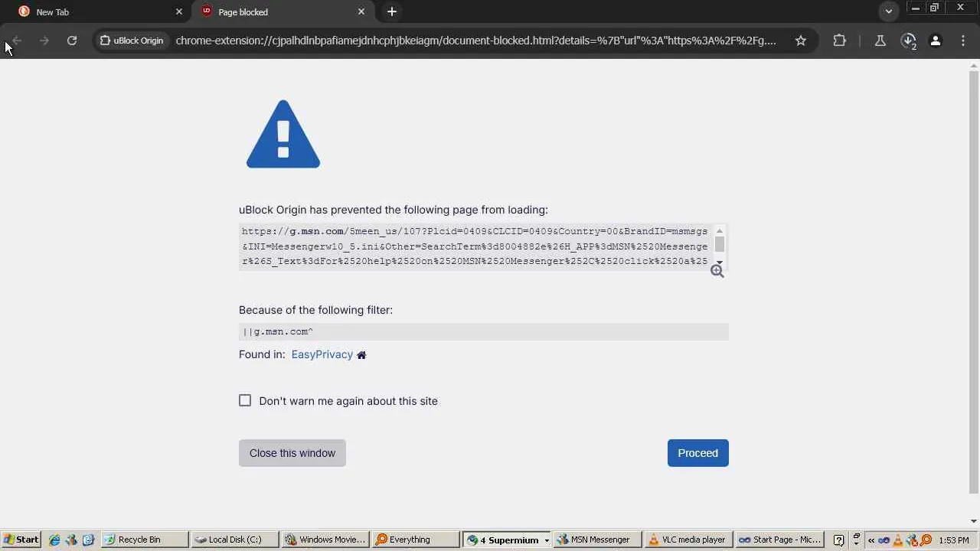Screen dimensions: 980x551
Task: Close the New Tab tab
Action: click(179, 11)
